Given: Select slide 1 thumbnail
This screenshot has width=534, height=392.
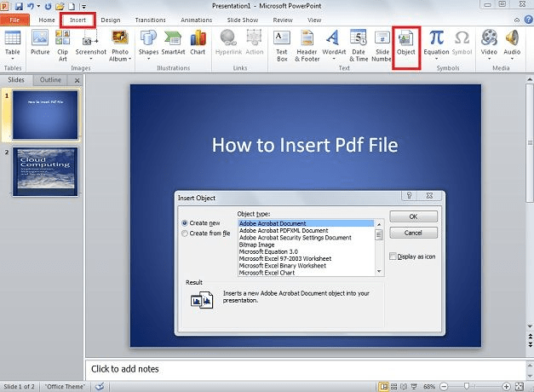Looking at the screenshot, I should (45, 115).
